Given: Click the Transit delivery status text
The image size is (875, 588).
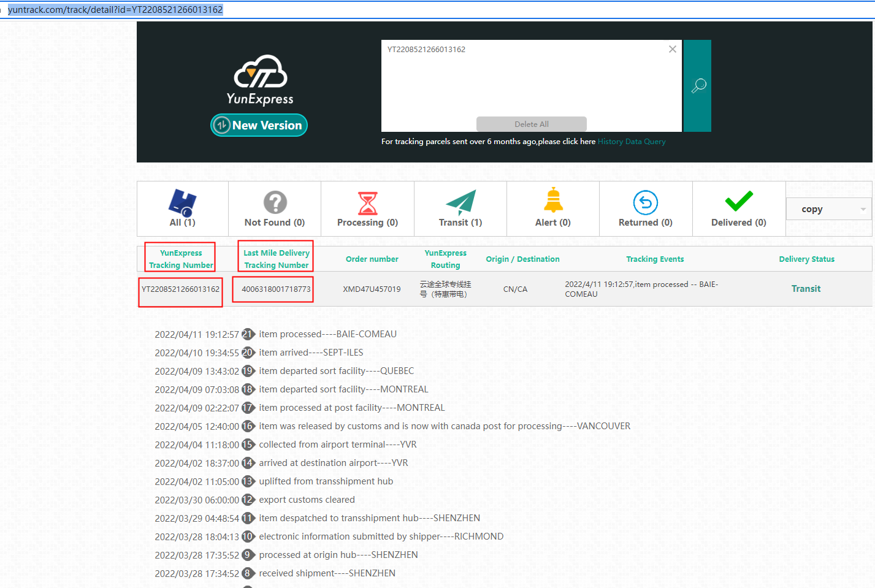Looking at the screenshot, I should point(806,289).
